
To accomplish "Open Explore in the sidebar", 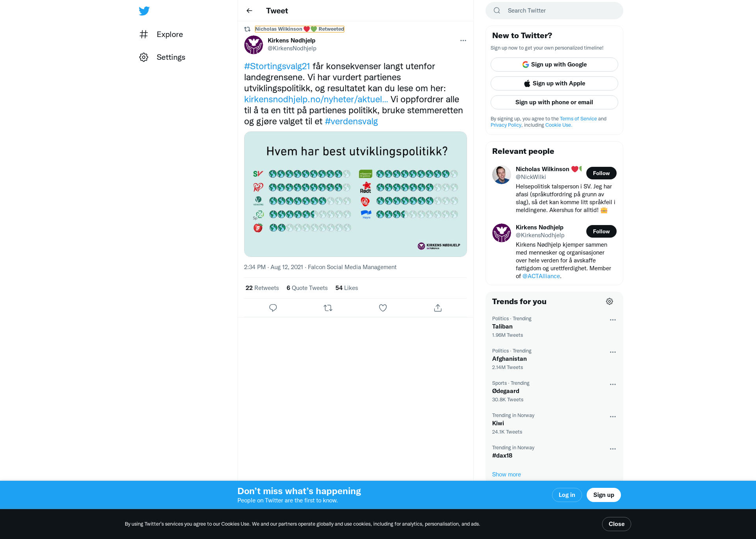I will 161,34.
